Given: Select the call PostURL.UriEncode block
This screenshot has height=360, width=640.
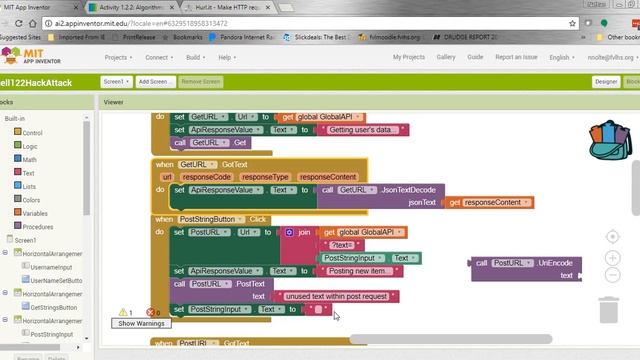Looking at the screenshot, I should [526, 269].
